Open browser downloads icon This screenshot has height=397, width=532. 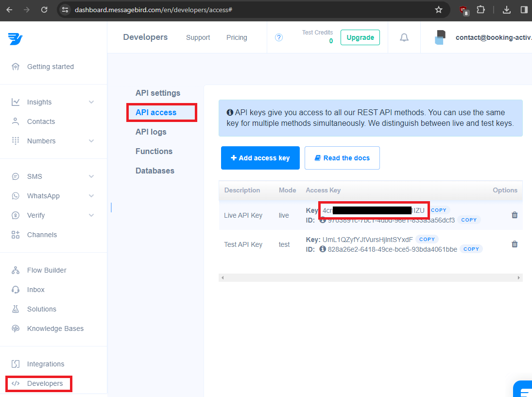click(x=507, y=10)
